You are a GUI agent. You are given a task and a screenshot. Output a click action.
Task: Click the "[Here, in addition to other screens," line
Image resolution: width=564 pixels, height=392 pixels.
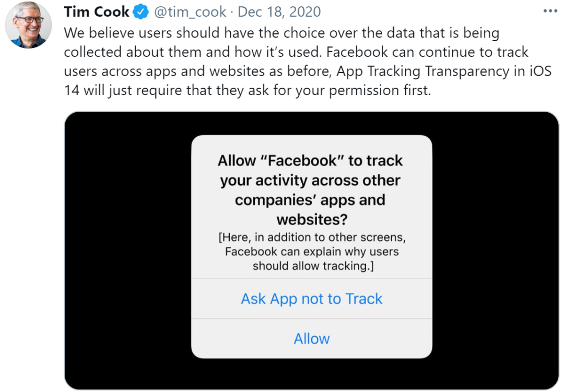pyautogui.click(x=312, y=237)
